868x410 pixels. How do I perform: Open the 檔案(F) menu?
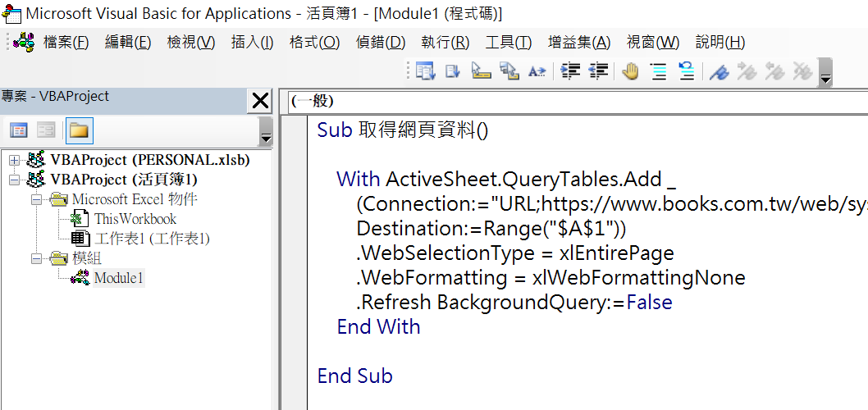[66, 42]
